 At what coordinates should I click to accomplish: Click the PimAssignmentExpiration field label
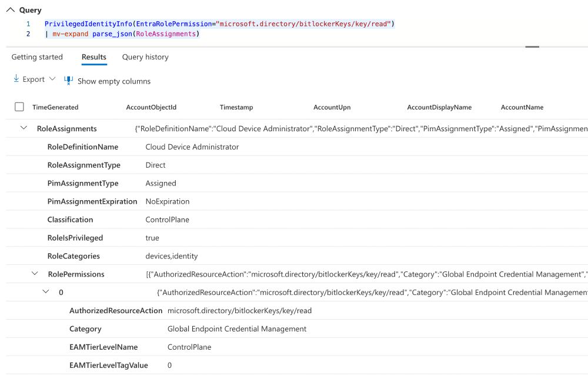click(x=92, y=201)
